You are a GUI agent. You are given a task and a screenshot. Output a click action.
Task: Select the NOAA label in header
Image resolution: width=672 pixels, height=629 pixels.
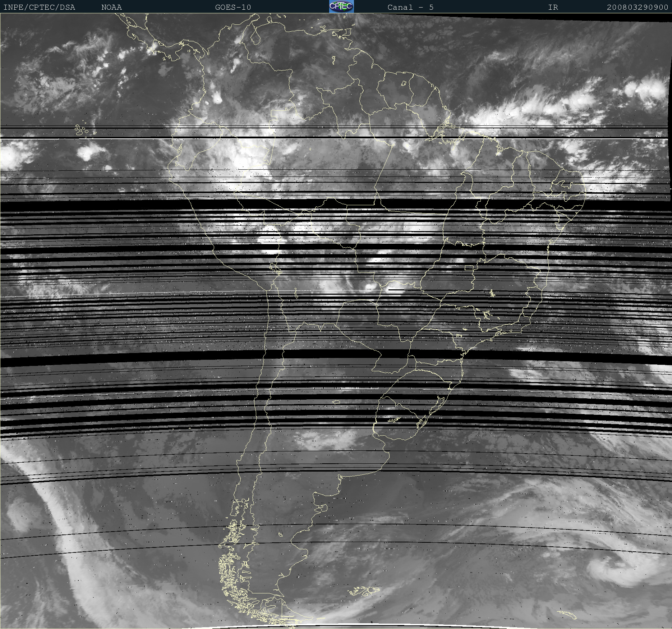[x=111, y=7]
